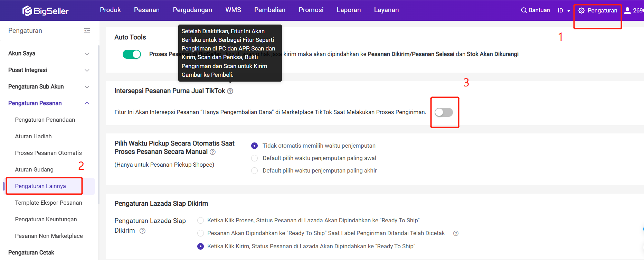Viewport: 644px width, 260px height.
Task: Select Ketika Klik Proses Ready To Ship option
Action: pos(200,221)
